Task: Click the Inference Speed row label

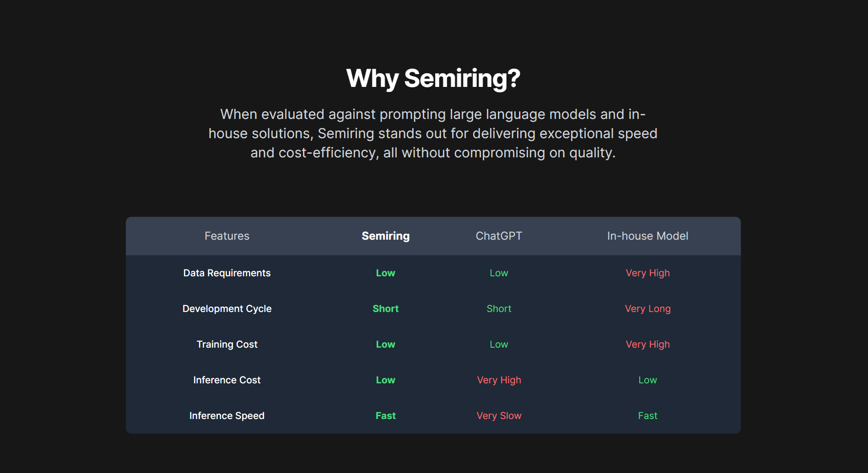Action: click(227, 416)
